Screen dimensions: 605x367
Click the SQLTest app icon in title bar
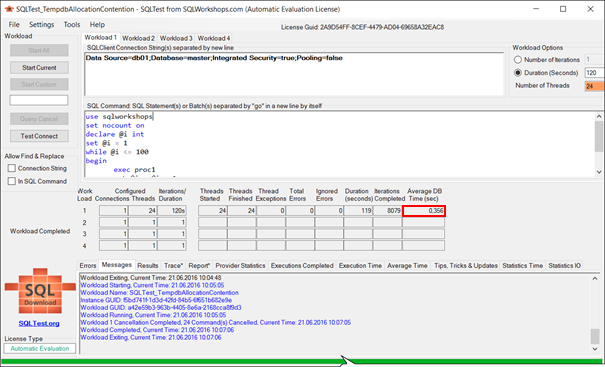pyautogui.click(x=8, y=9)
